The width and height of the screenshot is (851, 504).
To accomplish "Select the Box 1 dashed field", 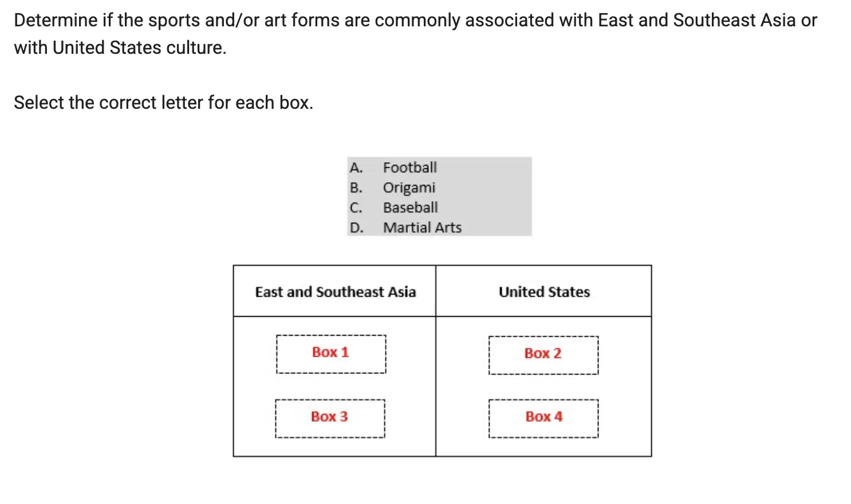I will pos(331,354).
